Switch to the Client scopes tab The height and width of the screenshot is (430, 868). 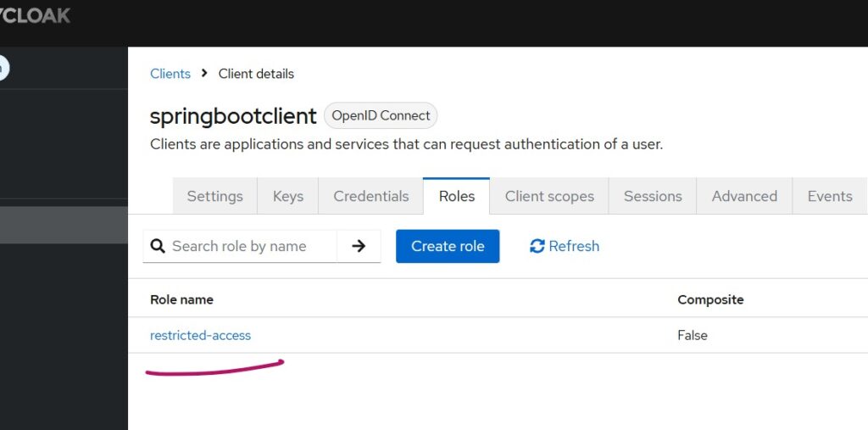549,196
